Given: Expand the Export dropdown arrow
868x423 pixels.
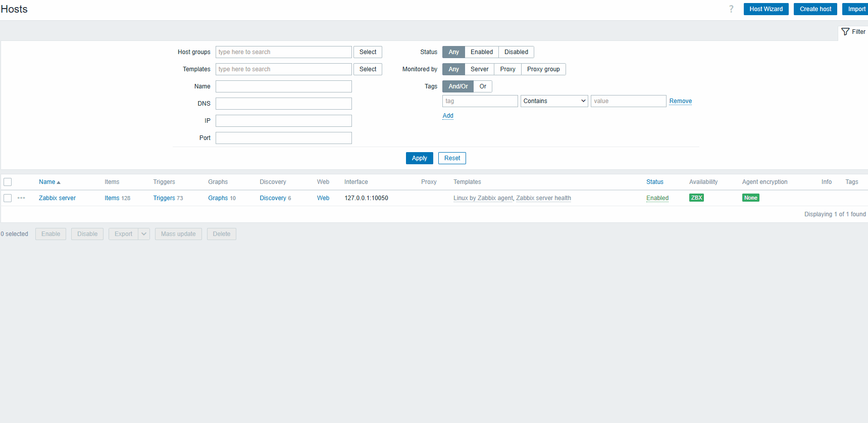Looking at the screenshot, I should point(144,234).
